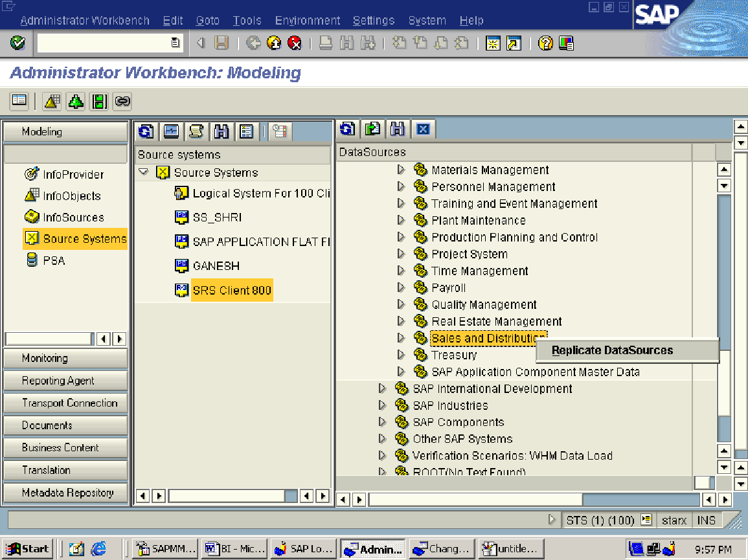Switch to the SAP Logon taskbar window
The image size is (748, 560).
304,549
